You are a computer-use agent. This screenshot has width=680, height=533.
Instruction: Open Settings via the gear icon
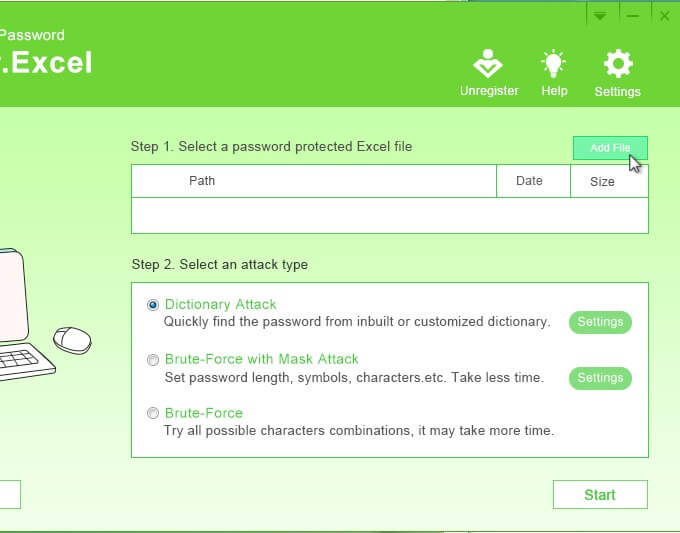pos(617,65)
